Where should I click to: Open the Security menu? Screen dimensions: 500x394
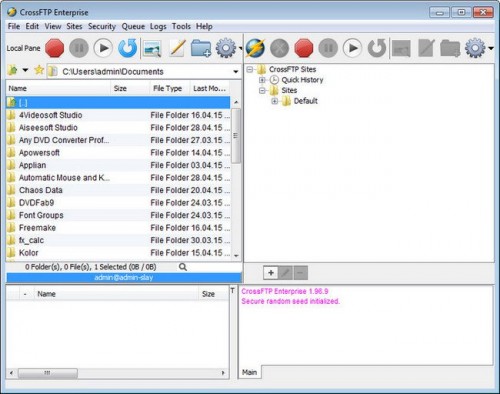tap(102, 26)
